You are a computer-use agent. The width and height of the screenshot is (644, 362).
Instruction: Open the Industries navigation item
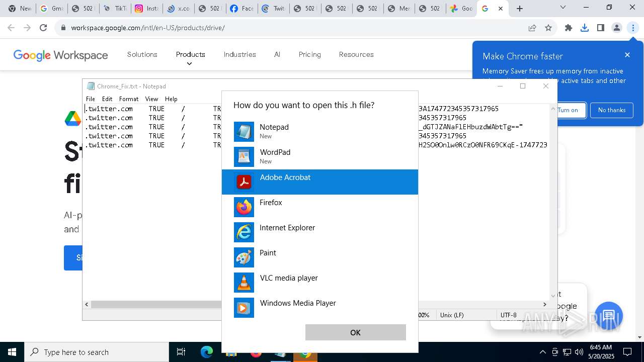240,54
